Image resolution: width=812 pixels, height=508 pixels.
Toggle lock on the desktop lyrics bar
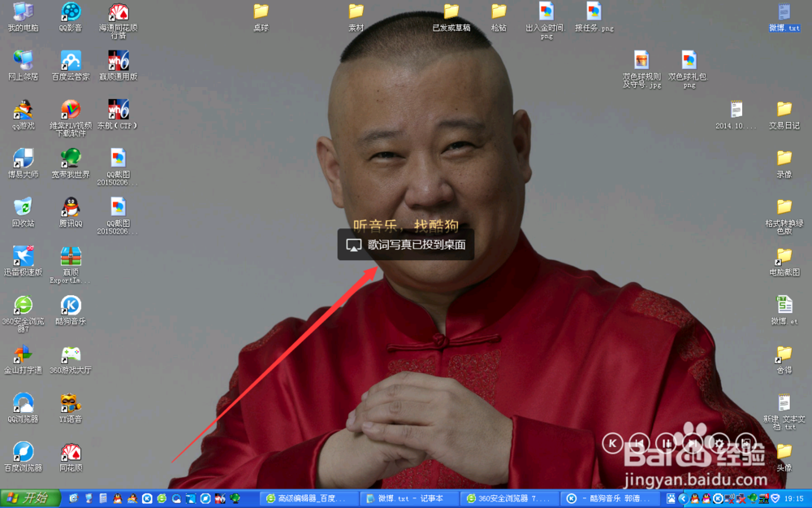point(745,444)
